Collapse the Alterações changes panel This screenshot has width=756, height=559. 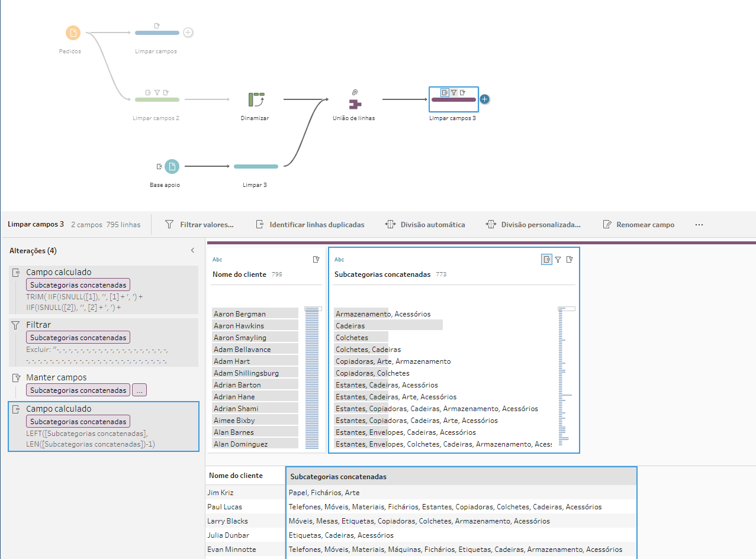coord(192,251)
